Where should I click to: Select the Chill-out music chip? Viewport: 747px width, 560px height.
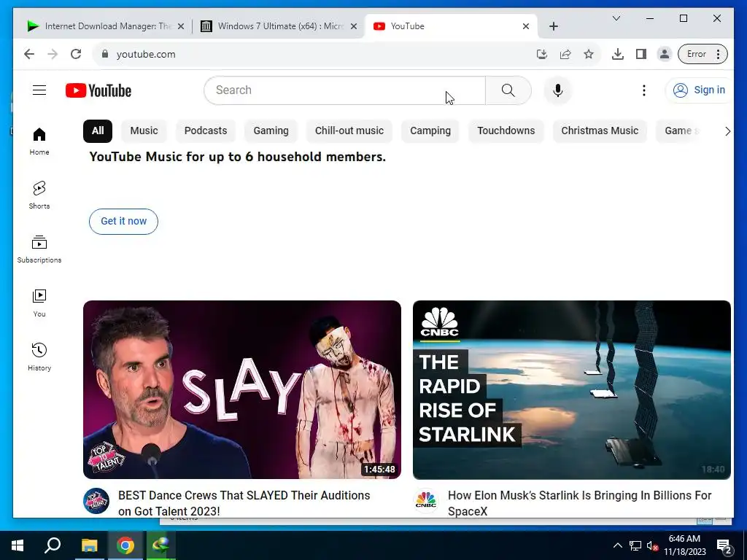349,131
